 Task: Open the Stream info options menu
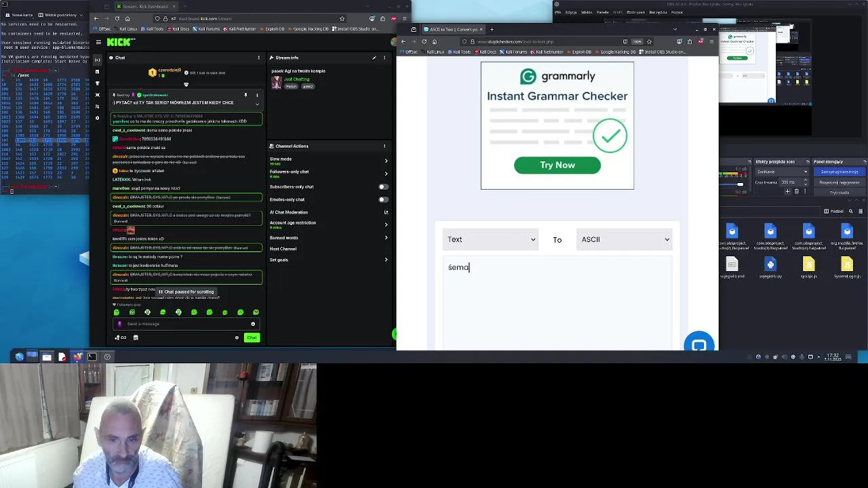pyautogui.click(x=384, y=58)
